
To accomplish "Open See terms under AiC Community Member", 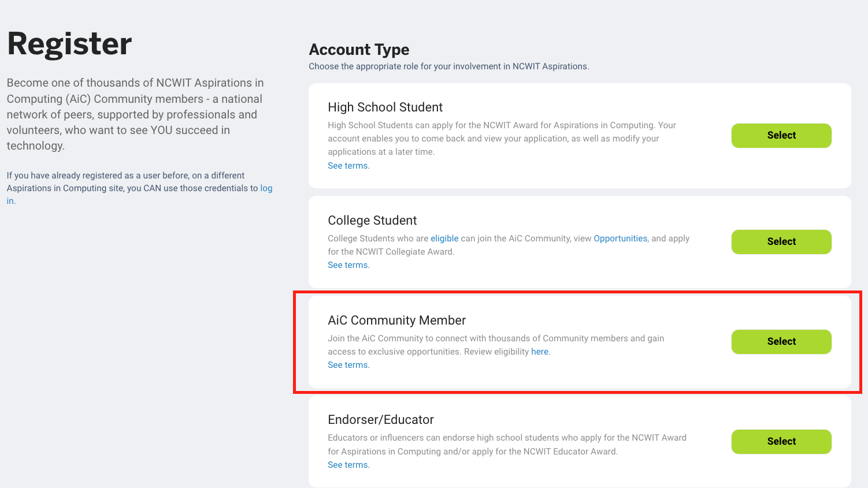I will click(348, 365).
